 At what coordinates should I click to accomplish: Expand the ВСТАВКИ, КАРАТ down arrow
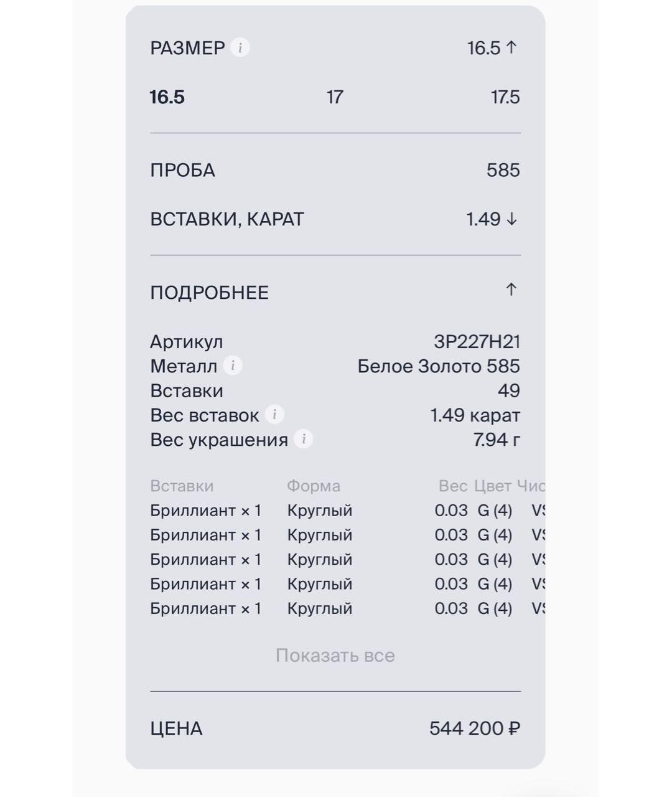[511, 219]
